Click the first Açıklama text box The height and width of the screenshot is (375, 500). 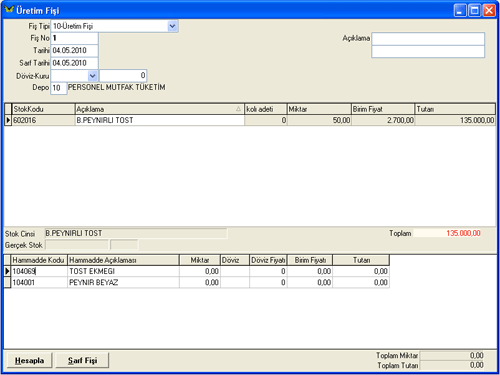pyautogui.click(x=428, y=39)
